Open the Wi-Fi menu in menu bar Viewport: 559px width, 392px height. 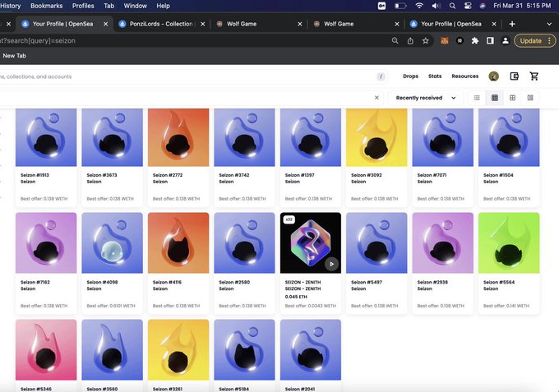(419, 6)
